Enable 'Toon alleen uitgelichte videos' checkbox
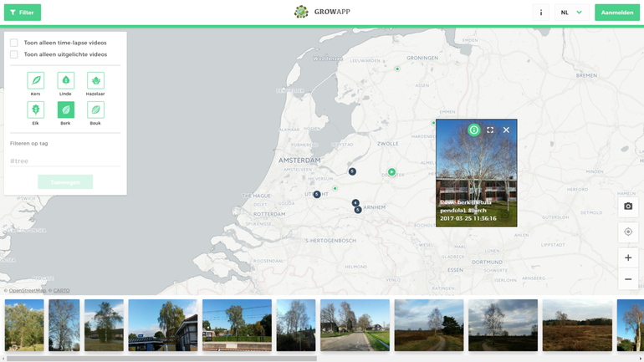The width and height of the screenshot is (644, 362). (14, 54)
